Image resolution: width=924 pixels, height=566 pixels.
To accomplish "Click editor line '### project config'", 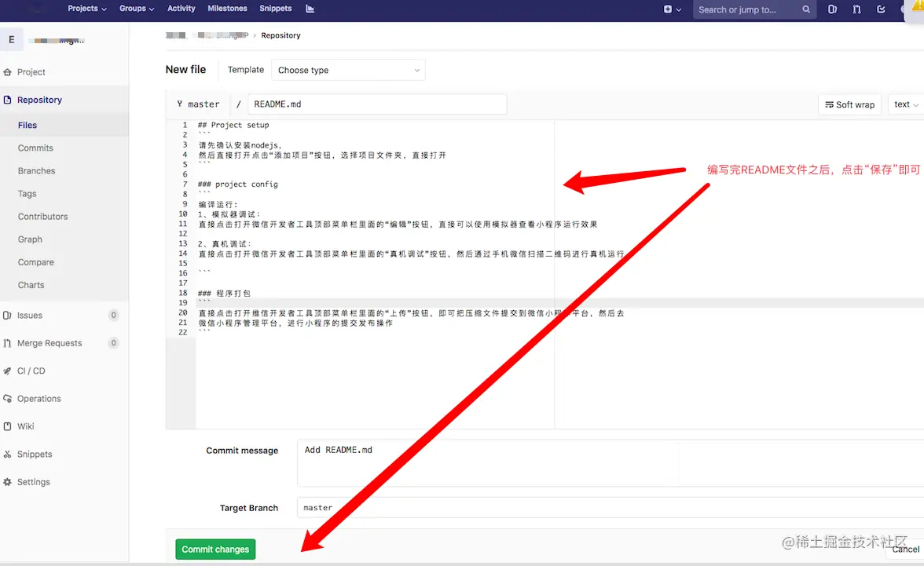I will pos(237,184).
